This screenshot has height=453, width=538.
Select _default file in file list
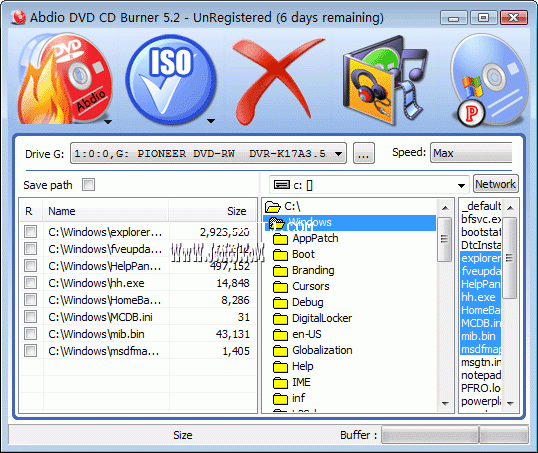[481, 206]
